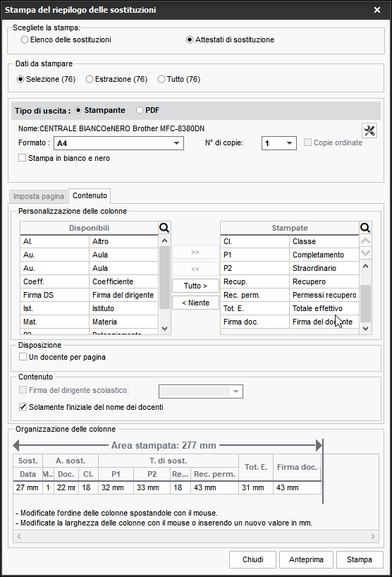The image size is (392, 577).
Task: Switch to Imposta pagina tab
Action: [39, 196]
